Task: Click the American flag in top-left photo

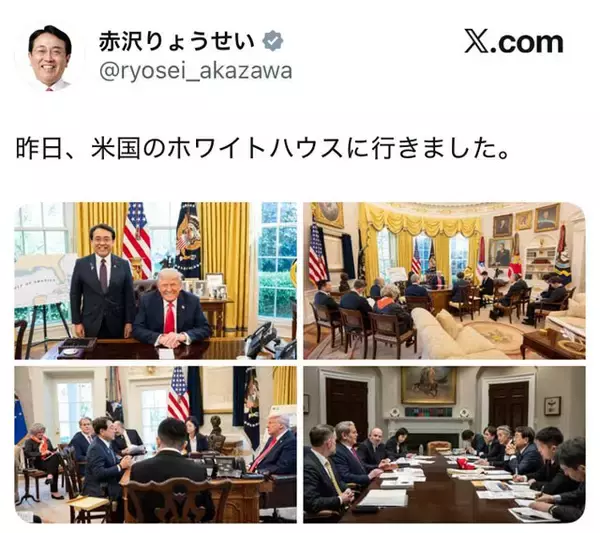Action: click(x=137, y=240)
